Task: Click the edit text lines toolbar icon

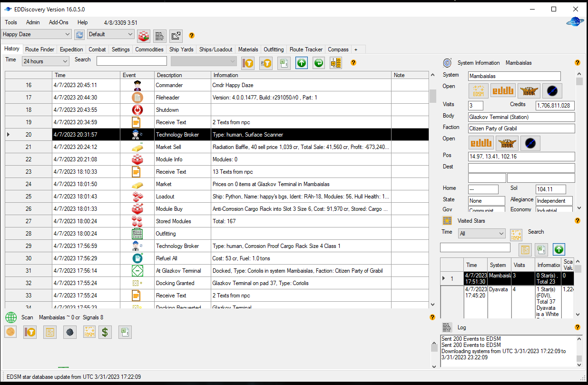Action: [160, 36]
